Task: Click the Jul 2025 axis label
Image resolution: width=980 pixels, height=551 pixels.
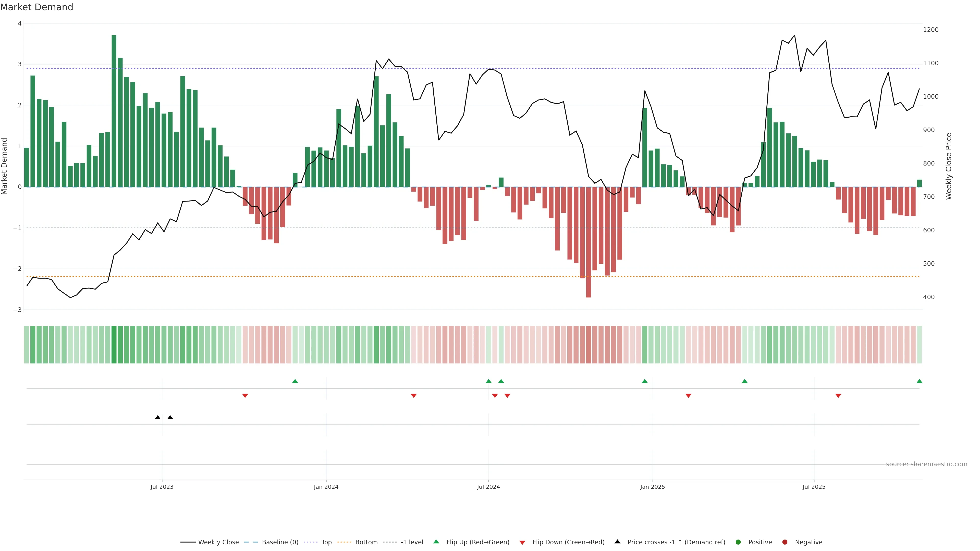Action: (814, 487)
